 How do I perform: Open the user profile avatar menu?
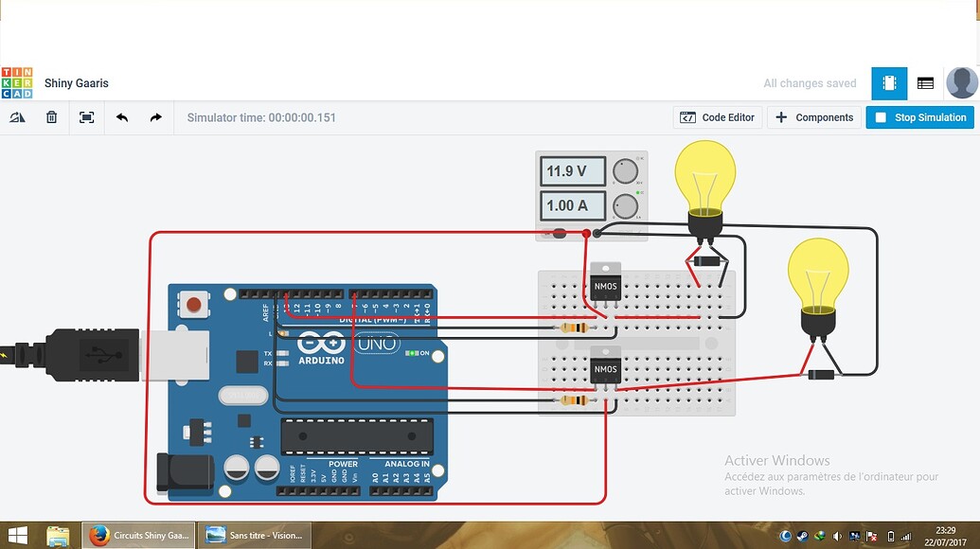[x=962, y=82]
